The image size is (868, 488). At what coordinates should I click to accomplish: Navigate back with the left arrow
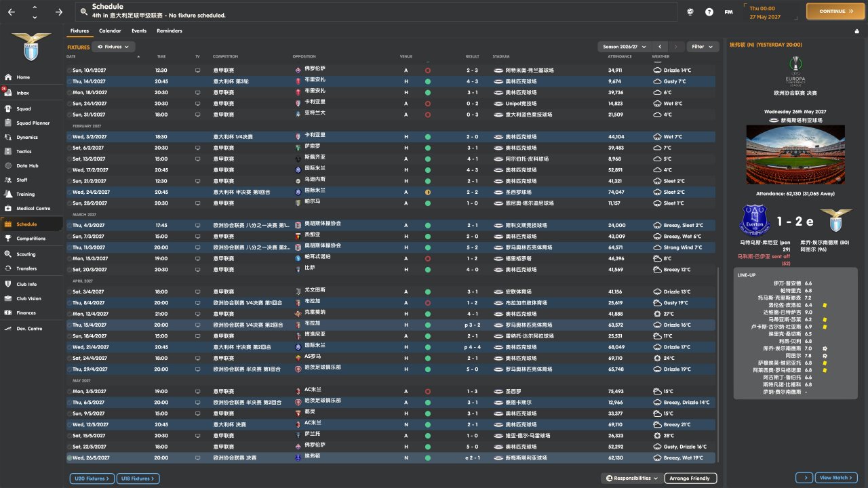[x=12, y=12]
